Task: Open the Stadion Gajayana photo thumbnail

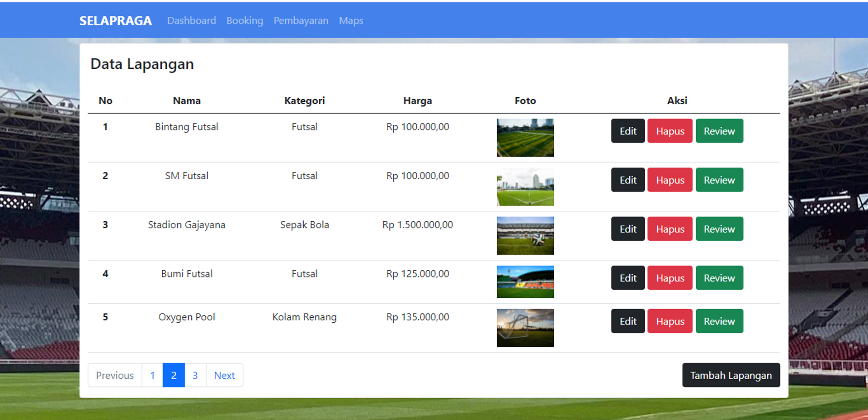Action: tap(525, 235)
